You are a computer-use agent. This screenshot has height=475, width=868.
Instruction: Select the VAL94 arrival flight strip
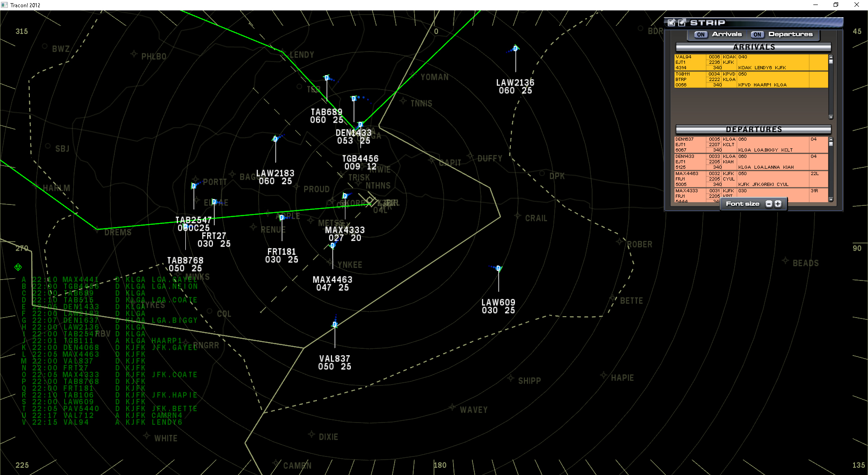point(751,62)
